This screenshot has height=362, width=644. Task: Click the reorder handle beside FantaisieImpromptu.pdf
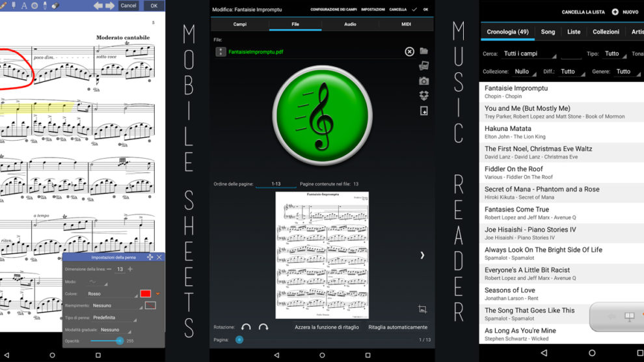point(221,52)
